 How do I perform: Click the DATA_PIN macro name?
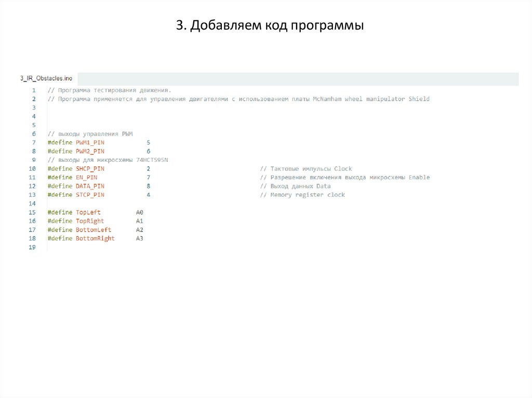point(90,186)
